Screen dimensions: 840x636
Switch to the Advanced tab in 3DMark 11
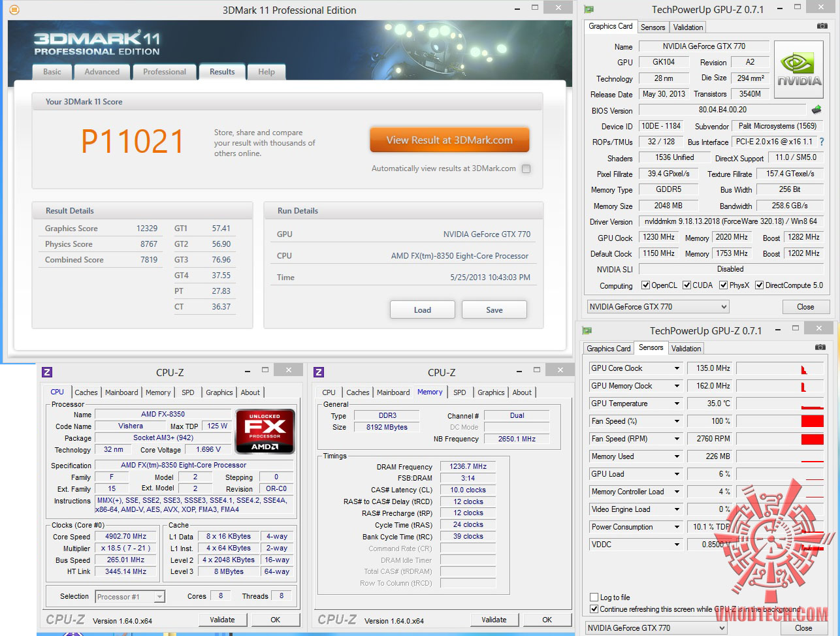point(102,72)
